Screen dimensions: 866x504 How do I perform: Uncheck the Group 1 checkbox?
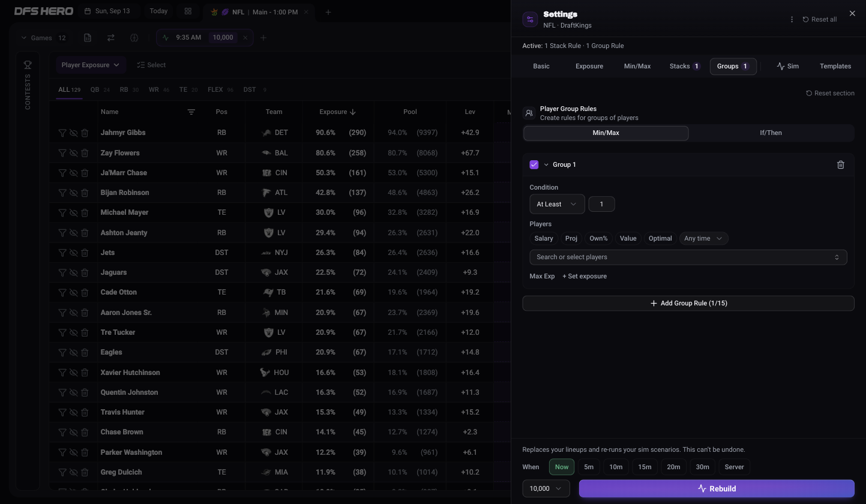click(x=534, y=164)
